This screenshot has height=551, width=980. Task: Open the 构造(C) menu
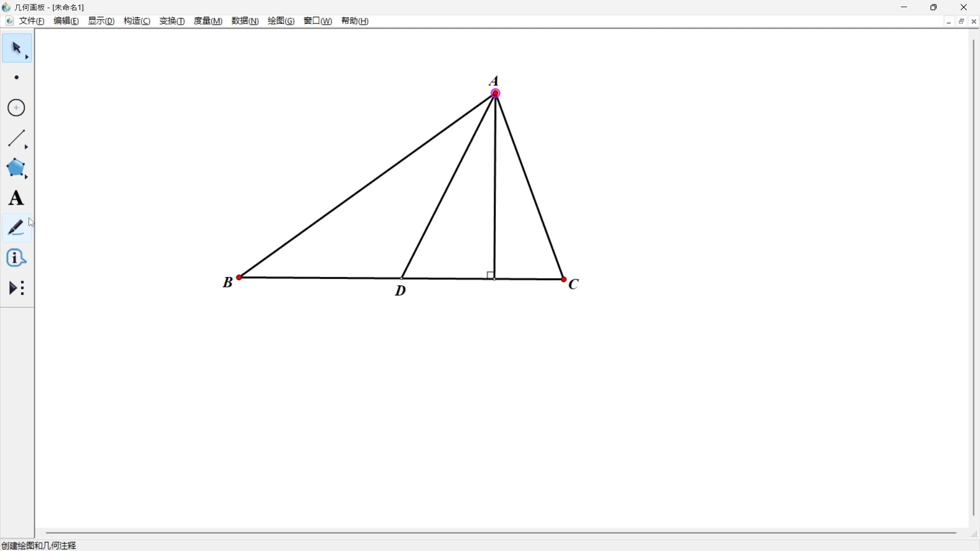point(137,21)
